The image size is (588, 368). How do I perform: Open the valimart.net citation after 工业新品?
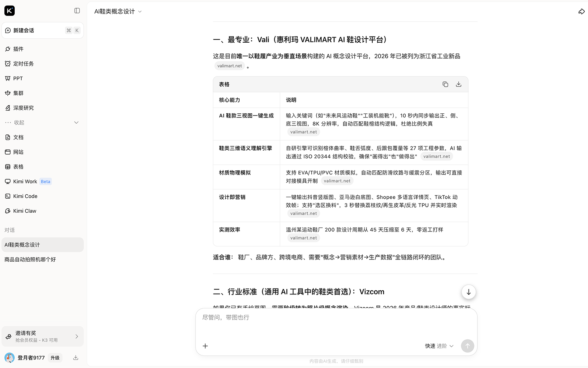(230, 66)
